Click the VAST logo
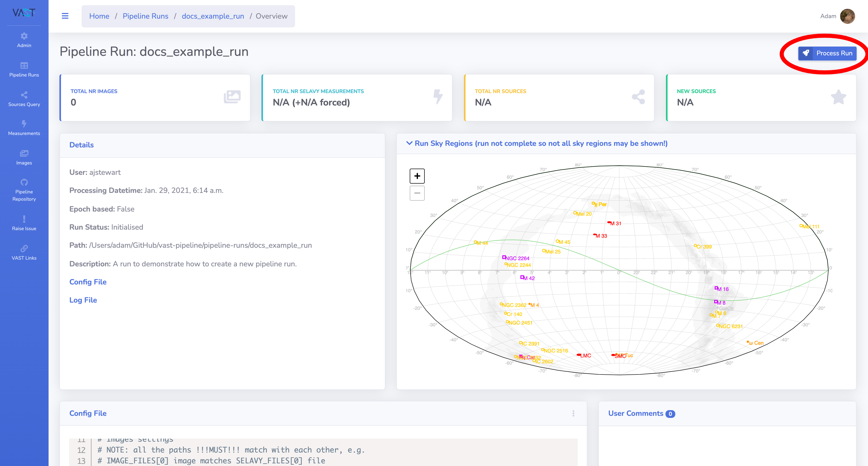868x466 pixels. pos(24,13)
